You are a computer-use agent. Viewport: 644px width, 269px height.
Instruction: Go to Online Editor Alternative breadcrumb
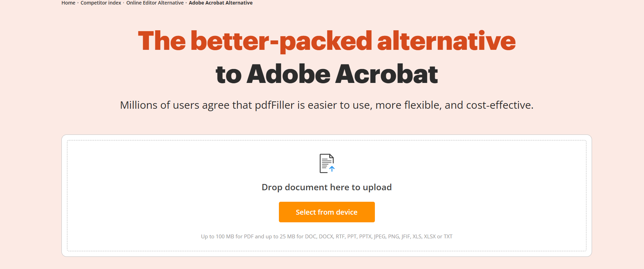(x=155, y=3)
